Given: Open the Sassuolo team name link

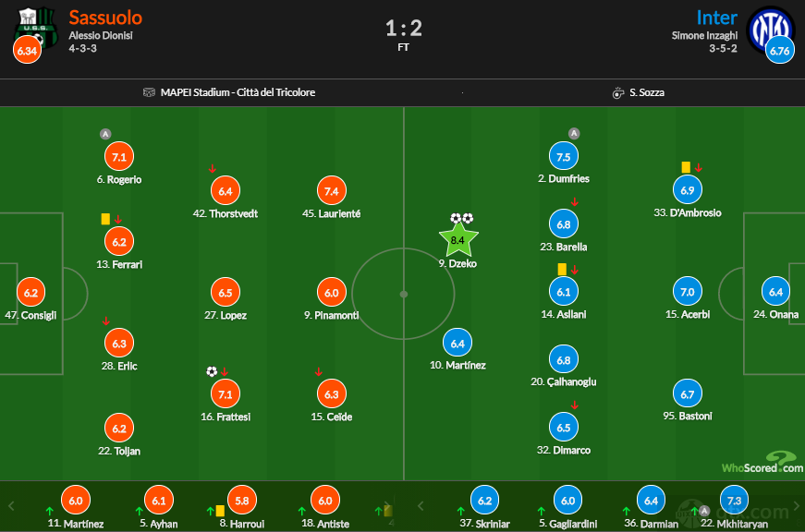Looking at the screenshot, I should (x=105, y=18).
